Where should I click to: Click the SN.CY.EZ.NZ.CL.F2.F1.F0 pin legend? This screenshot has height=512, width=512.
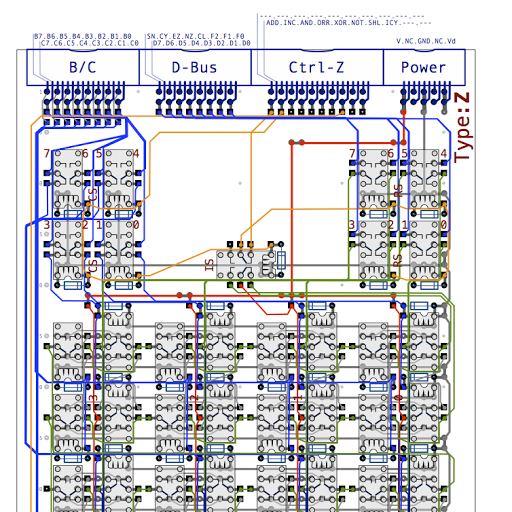tap(196, 36)
